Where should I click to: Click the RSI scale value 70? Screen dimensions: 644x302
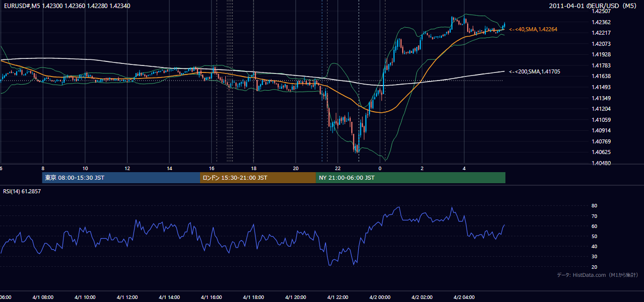pyautogui.click(x=594, y=216)
